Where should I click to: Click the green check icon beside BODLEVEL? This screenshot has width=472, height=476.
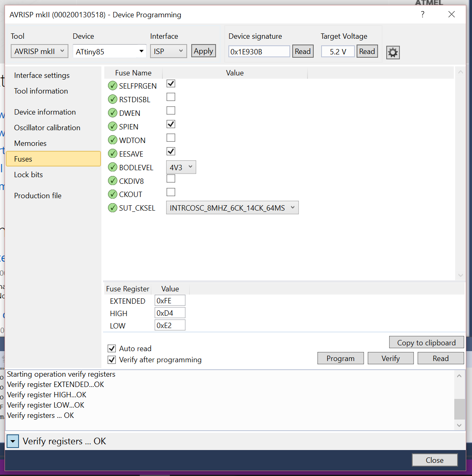pos(113,167)
